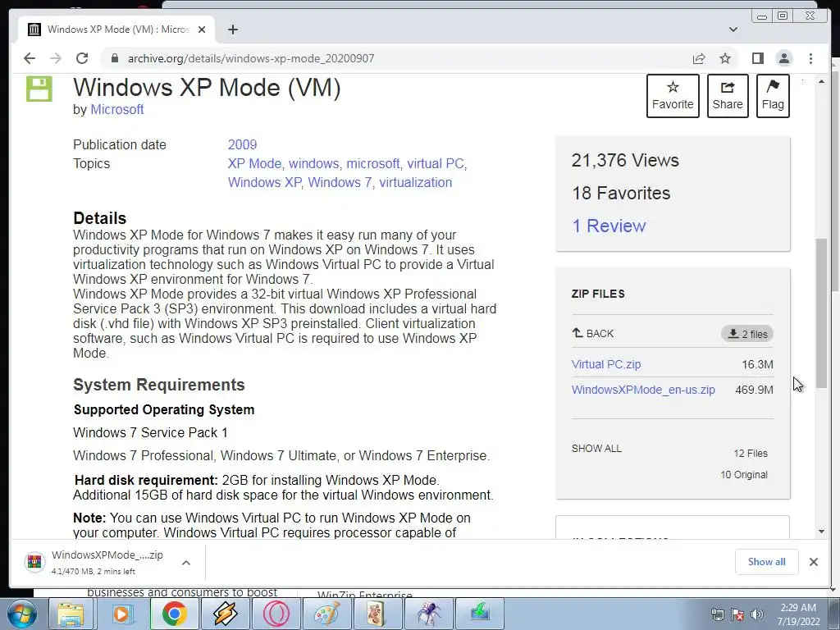Click the 10 Original count
The height and width of the screenshot is (630, 840).
point(743,475)
